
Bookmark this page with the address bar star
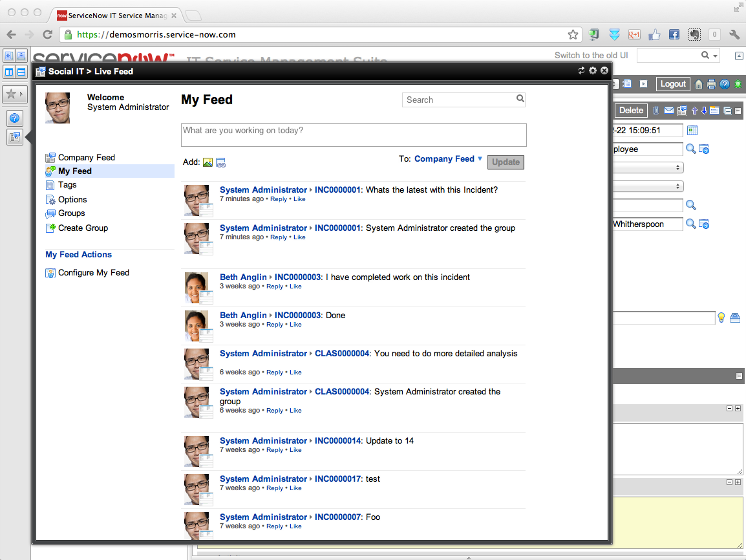573,34
